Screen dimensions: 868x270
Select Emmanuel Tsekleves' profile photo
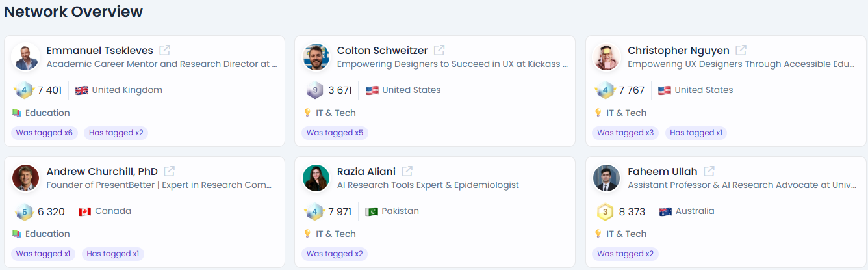tap(25, 57)
